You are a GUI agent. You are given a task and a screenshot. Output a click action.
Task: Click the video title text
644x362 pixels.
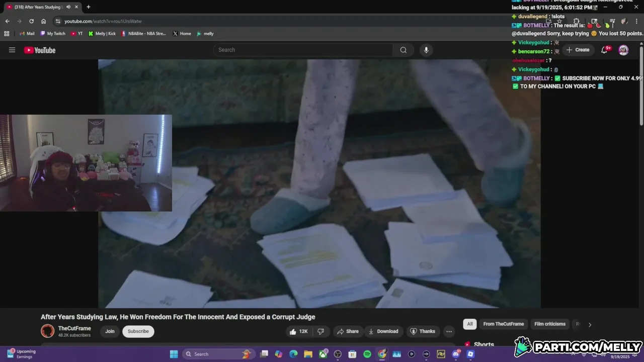pyautogui.click(x=178, y=317)
